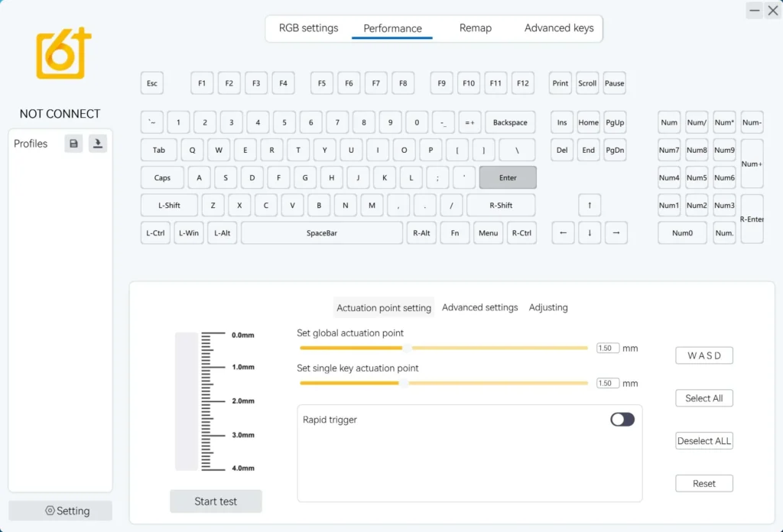Select the SpaceBar key on the keyboard
This screenshot has width=783, height=532.
coord(322,233)
